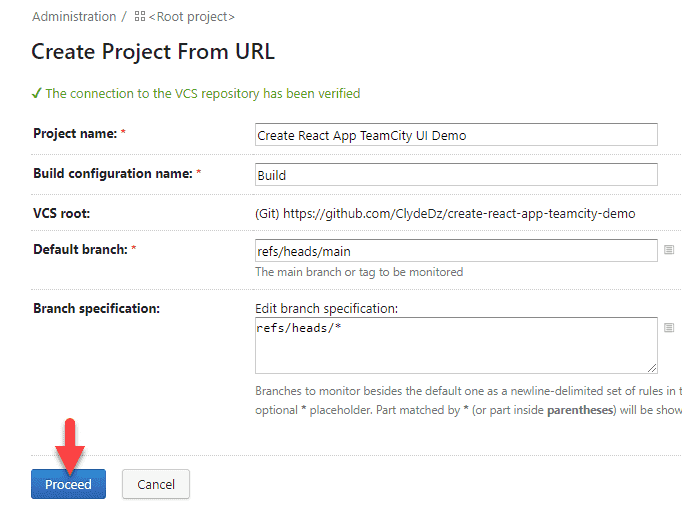This screenshot has height=514, width=682.
Task: Click the 'Create Project From URL' heading
Action: (153, 51)
